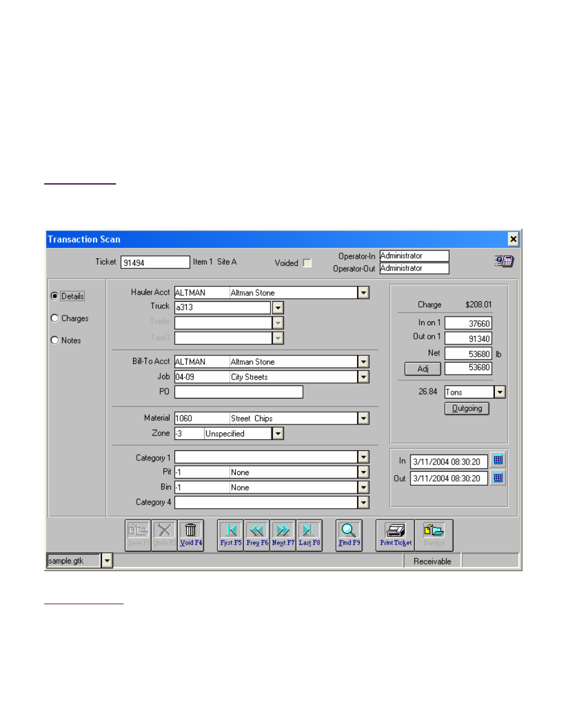The image size is (562, 728).
Task: Click the Ticket number field
Action: (x=156, y=262)
